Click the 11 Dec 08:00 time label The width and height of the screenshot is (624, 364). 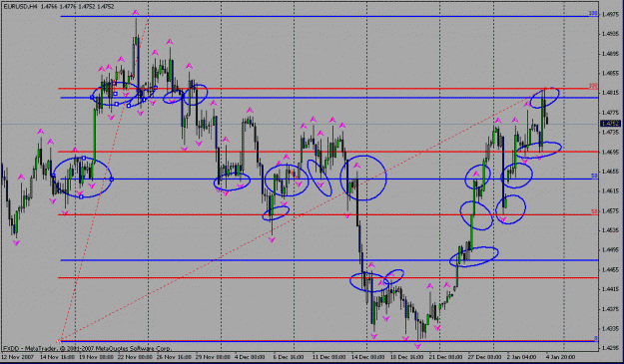click(328, 357)
